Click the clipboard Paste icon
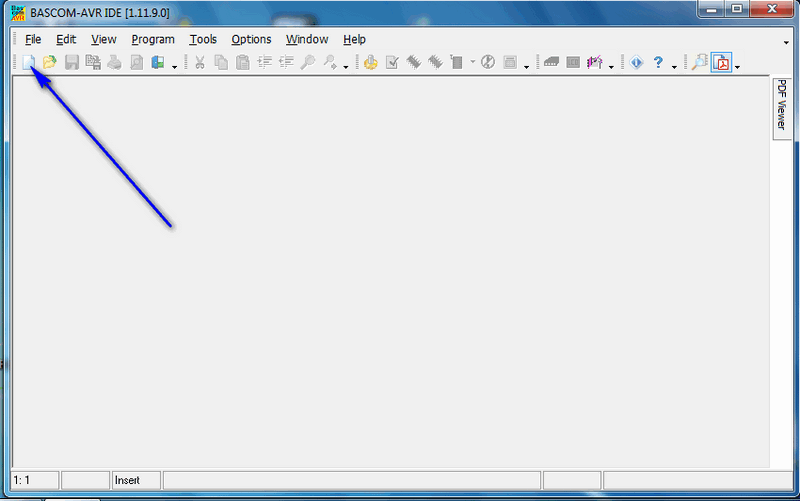Screen dimensions: 800x501 click(243, 63)
